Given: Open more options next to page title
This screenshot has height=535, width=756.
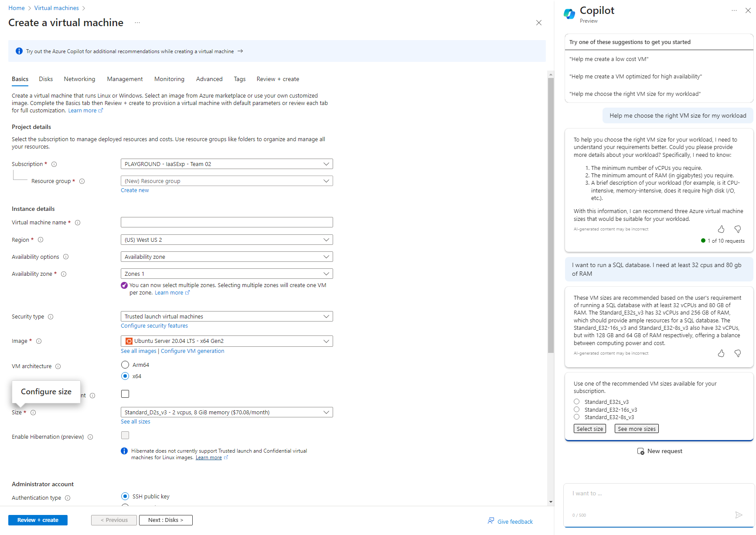Looking at the screenshot, I should [137, 23].
